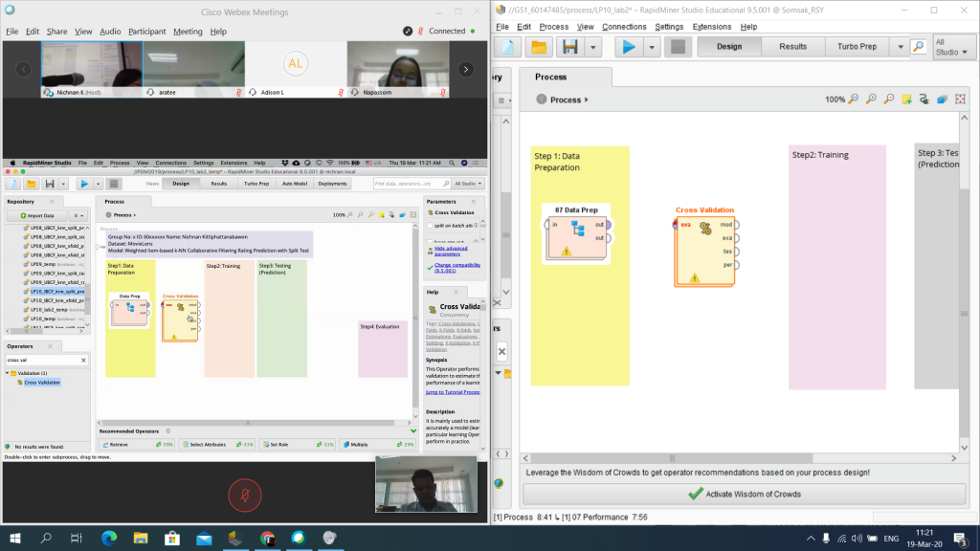
Task: Open the All Studio search scope dropdown
Action: click(x=951, y=47)
